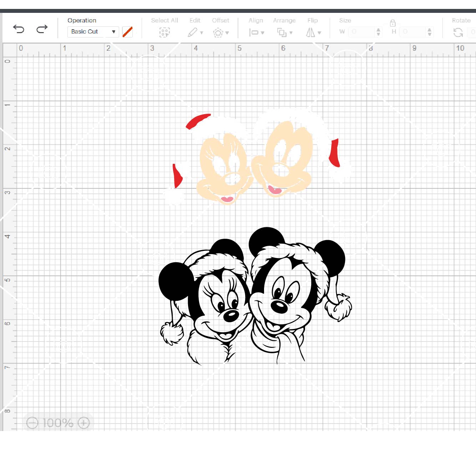Click the Offset label
The width and height of the screenshot is (476, 476).
221,20
